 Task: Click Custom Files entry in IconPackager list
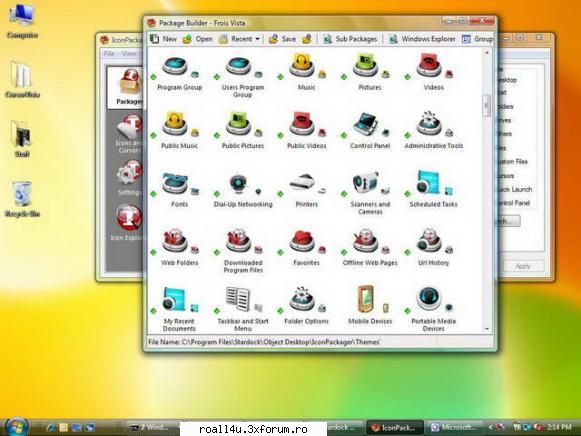click(514, 162)
